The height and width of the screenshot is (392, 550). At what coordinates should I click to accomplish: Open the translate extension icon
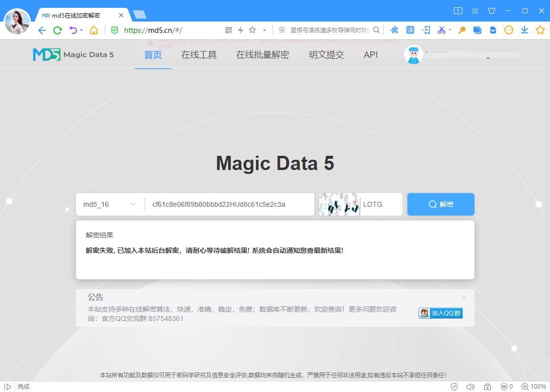click(410, 30)
